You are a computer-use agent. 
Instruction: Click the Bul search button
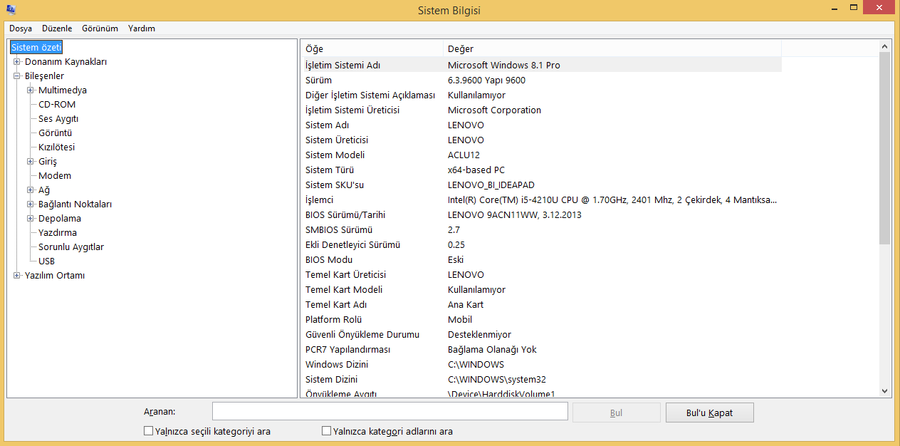[x=616, y=412]
